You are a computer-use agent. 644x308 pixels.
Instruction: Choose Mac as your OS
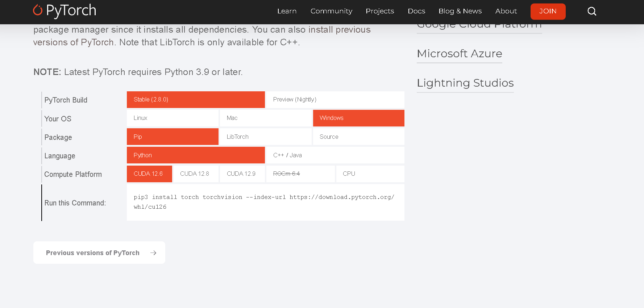click(266, 118)
